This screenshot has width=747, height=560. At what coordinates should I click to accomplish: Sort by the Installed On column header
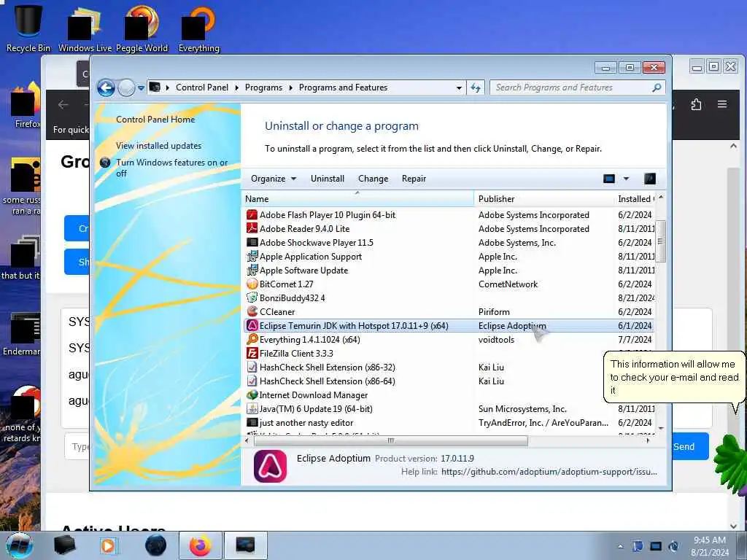[635, 198]
